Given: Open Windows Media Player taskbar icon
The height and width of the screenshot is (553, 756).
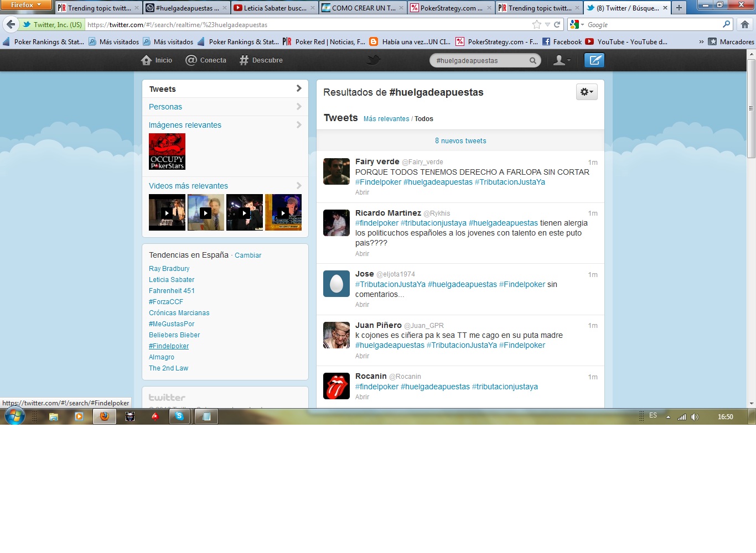Looking at the screenshot, I should (x=79, y=416).
